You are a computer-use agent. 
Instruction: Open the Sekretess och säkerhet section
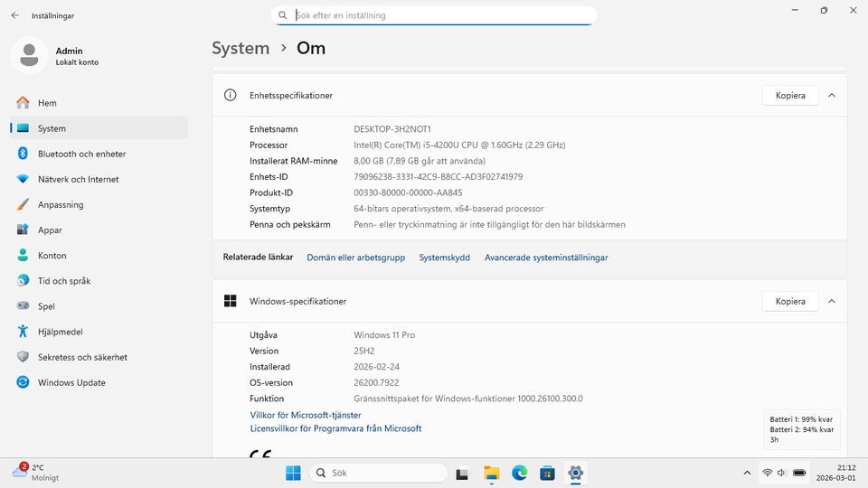[x=81, y=357]
